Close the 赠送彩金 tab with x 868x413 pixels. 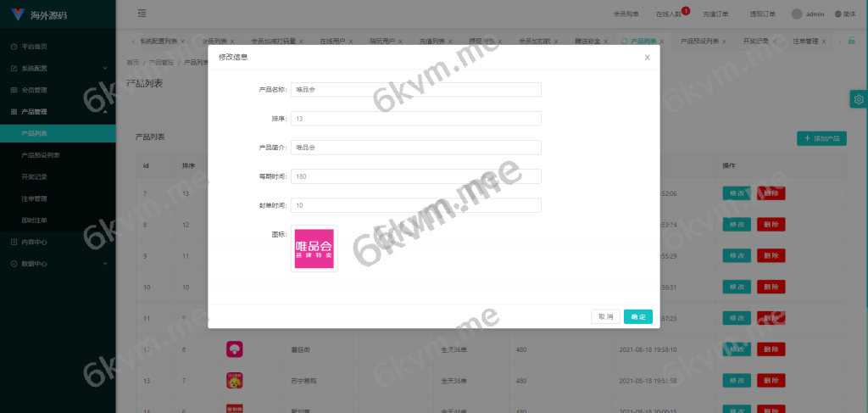[x=606, y=42]
